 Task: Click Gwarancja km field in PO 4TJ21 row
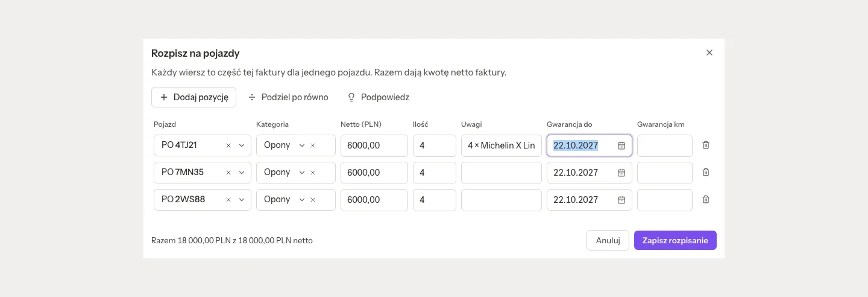(665, 145)
